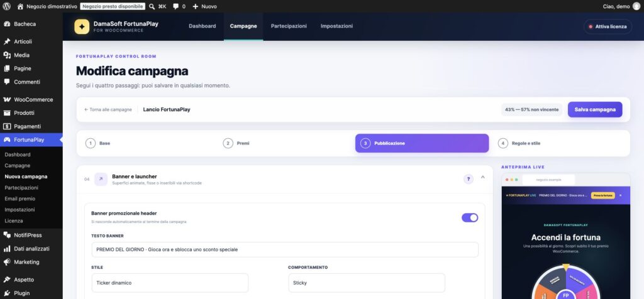The image size is (644, 299).
Task: Close the preview banner with X icon
Action: (x=620, y=195)
